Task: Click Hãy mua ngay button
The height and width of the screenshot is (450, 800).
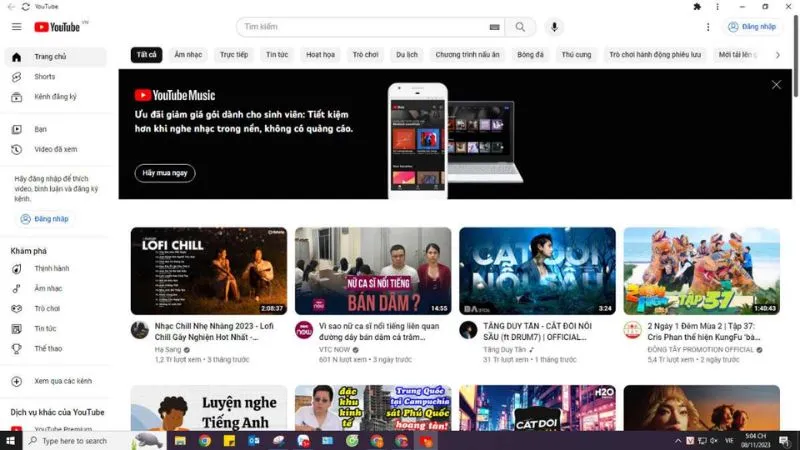Action: 165,173
